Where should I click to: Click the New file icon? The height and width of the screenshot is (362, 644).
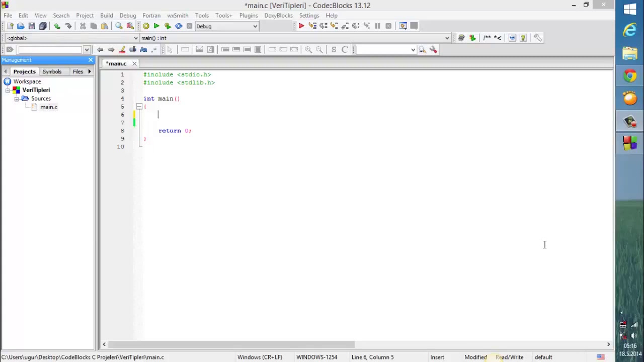(10, 26)
